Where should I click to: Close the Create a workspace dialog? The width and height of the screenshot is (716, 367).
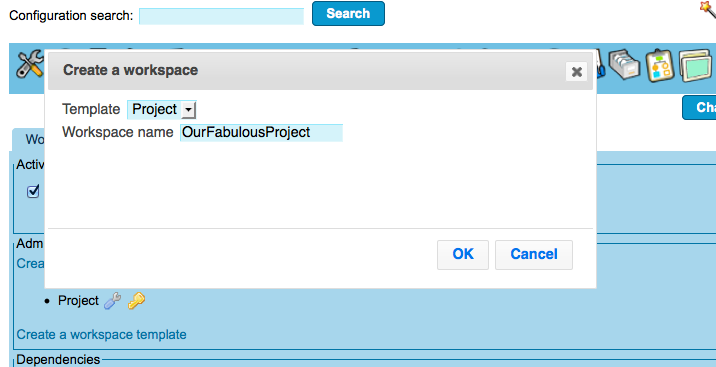click(576, 72)
